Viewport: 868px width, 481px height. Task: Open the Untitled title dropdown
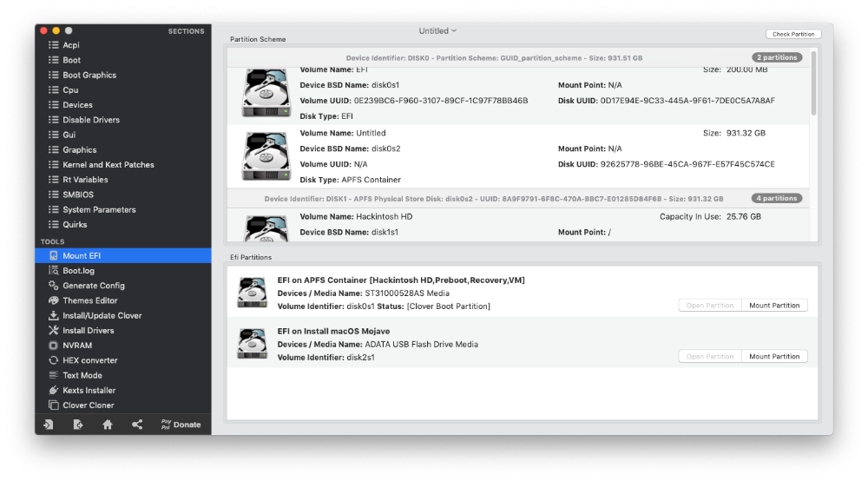(437, 31)
